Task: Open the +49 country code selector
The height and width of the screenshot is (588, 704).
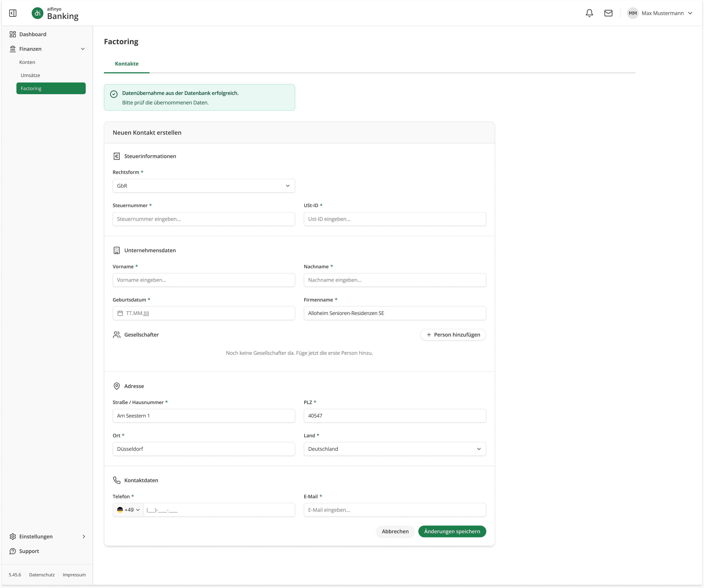Action: point(128,510)
